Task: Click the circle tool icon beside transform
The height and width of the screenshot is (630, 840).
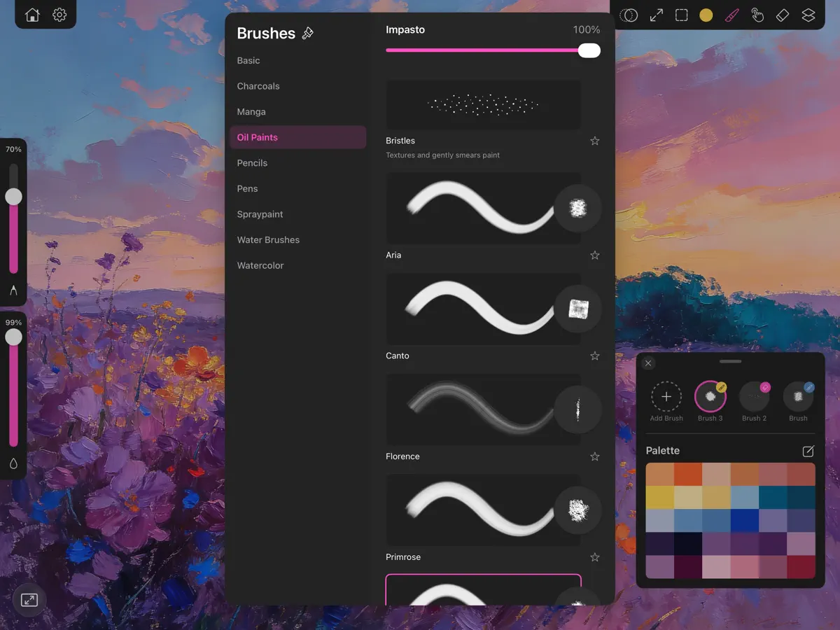Action: click(629, 15)
